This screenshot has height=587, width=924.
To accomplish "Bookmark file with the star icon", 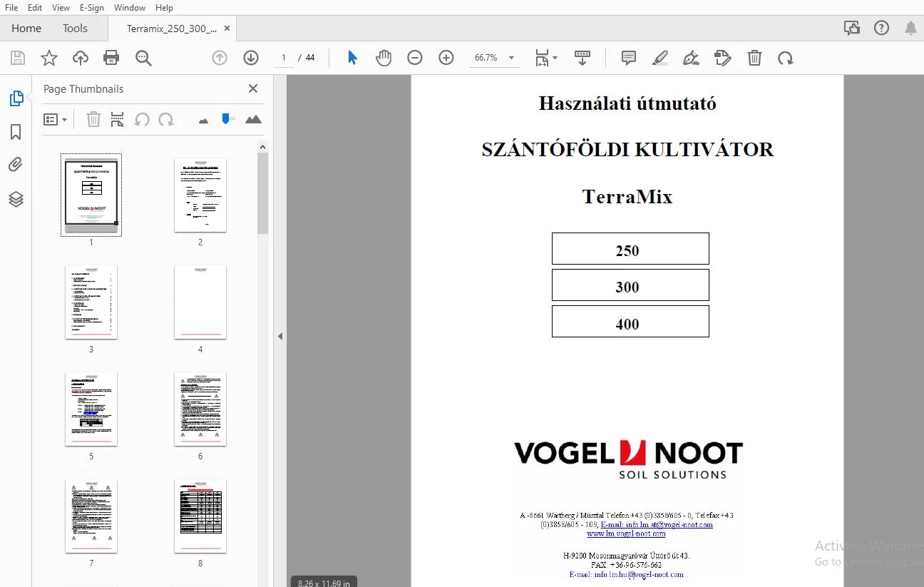I will pos(49,58).
